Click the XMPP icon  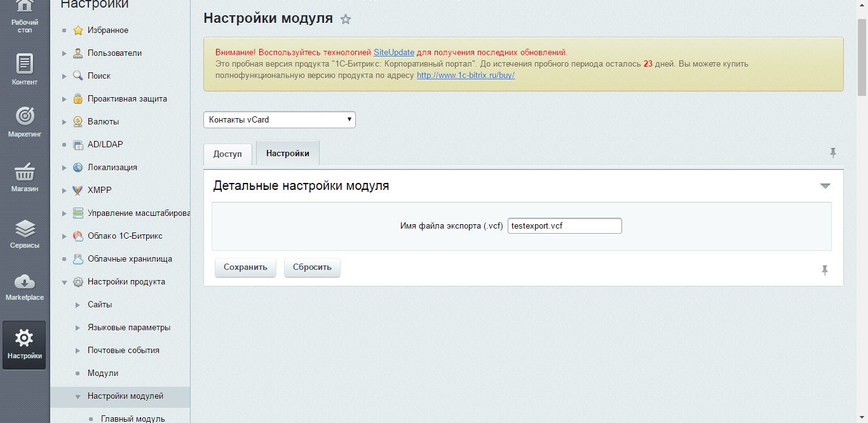[78, 191]
